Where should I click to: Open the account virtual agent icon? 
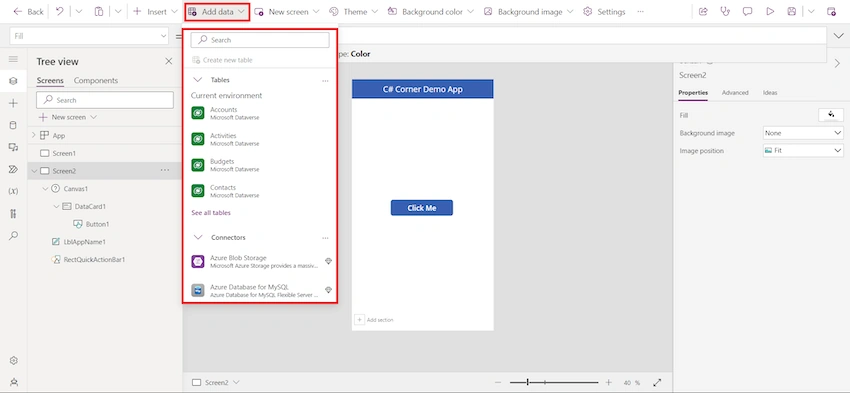[x=14, y=382]
